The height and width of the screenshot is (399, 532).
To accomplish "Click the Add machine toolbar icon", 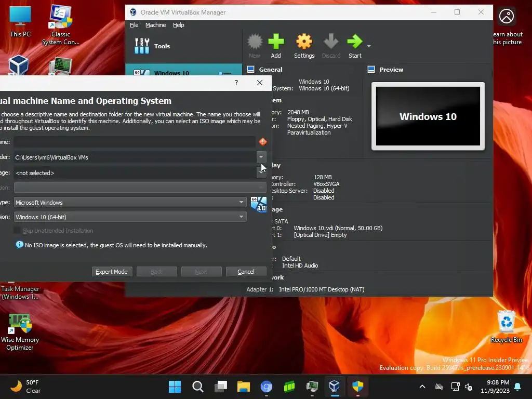I will tap(276, 46).
